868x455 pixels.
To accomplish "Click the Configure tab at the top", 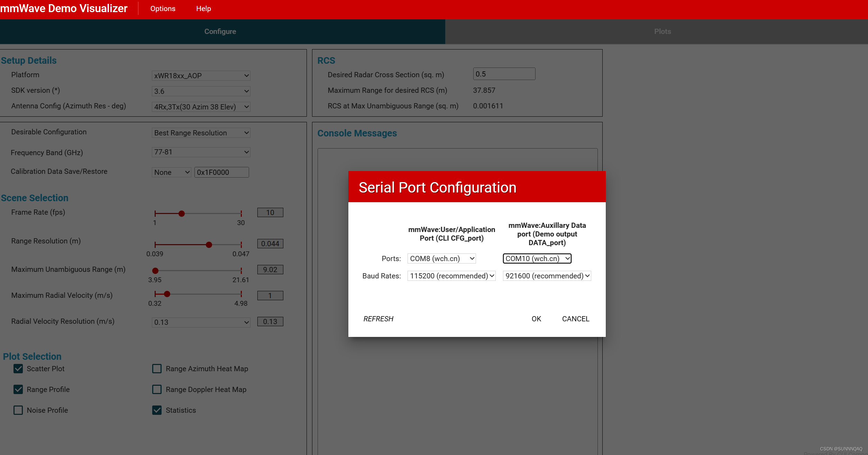I will click(x=221, y=32).
